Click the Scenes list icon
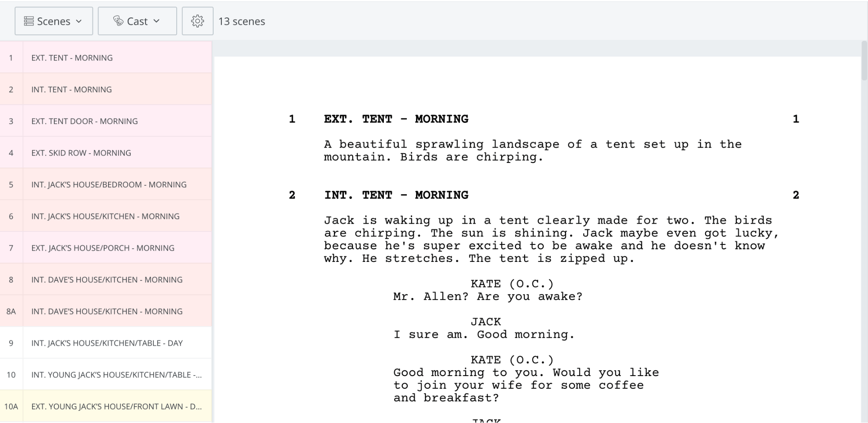 point(29,21)
